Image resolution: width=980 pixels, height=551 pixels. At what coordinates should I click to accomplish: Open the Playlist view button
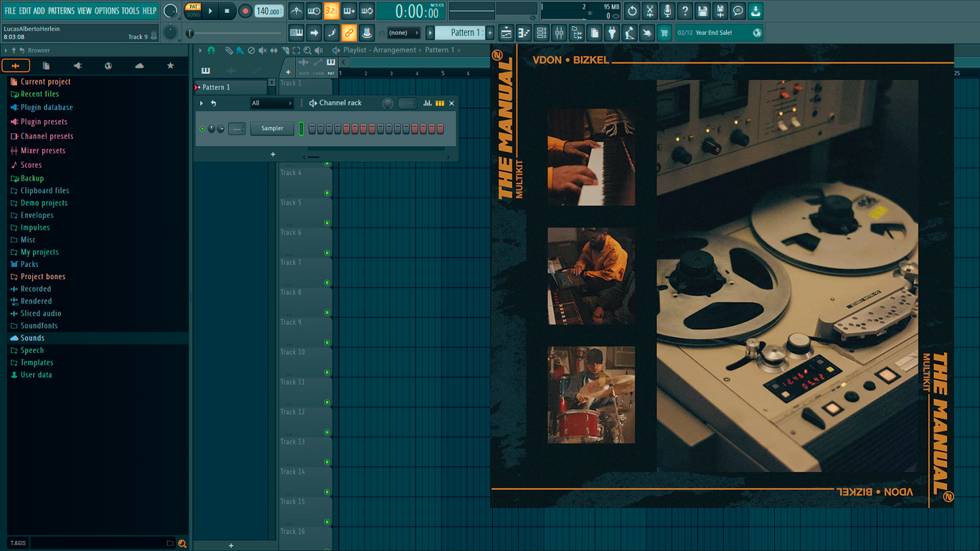(507, 32)
